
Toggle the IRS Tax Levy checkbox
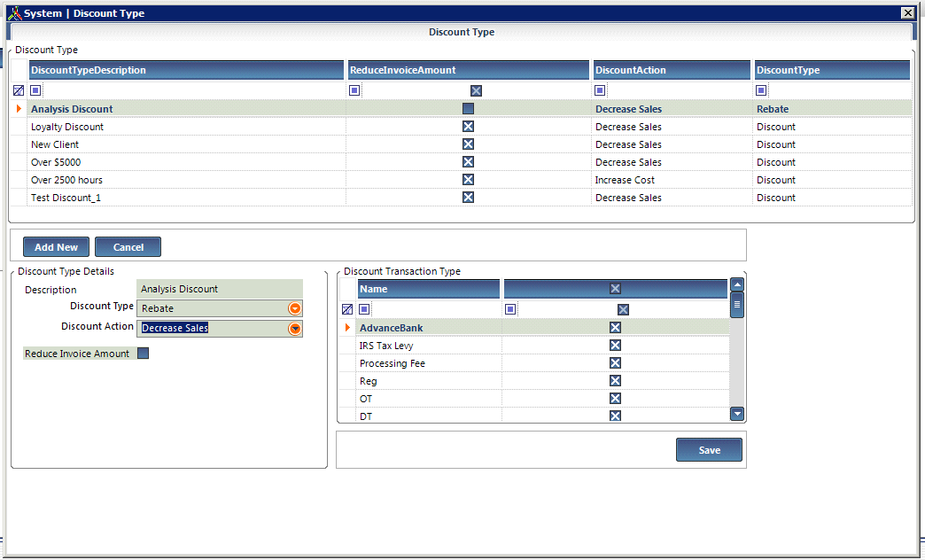coord(615,346)
